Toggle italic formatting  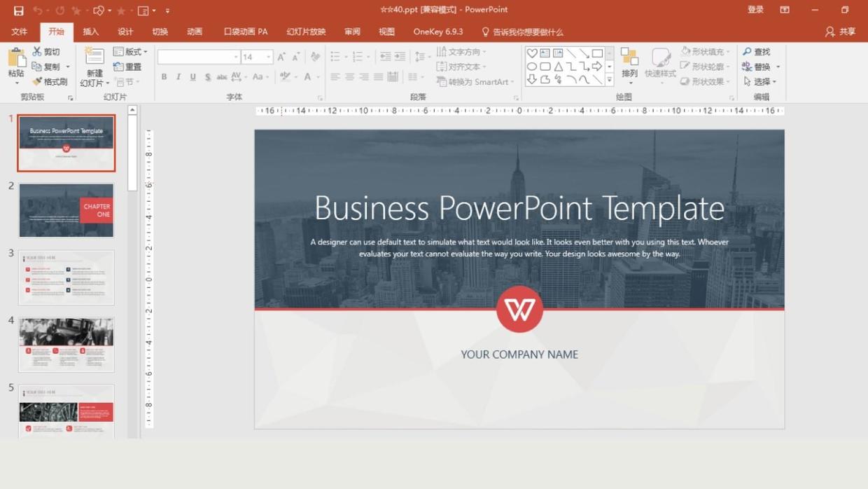pos(178,77)
